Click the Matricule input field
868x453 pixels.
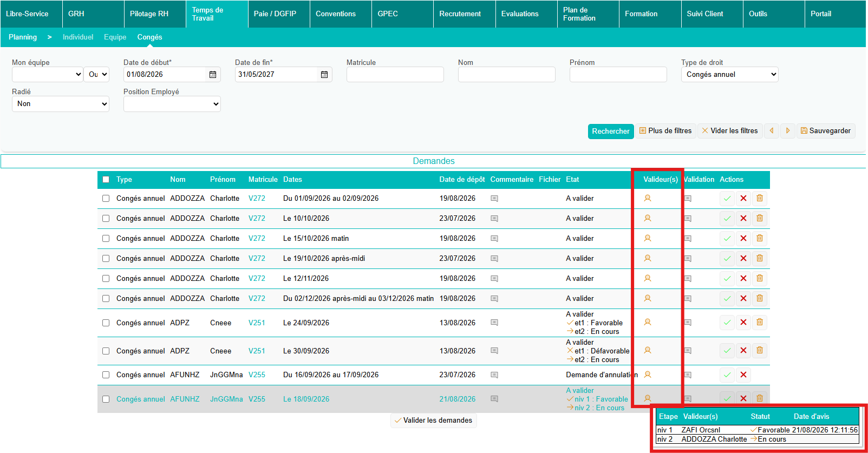point(395,75)
